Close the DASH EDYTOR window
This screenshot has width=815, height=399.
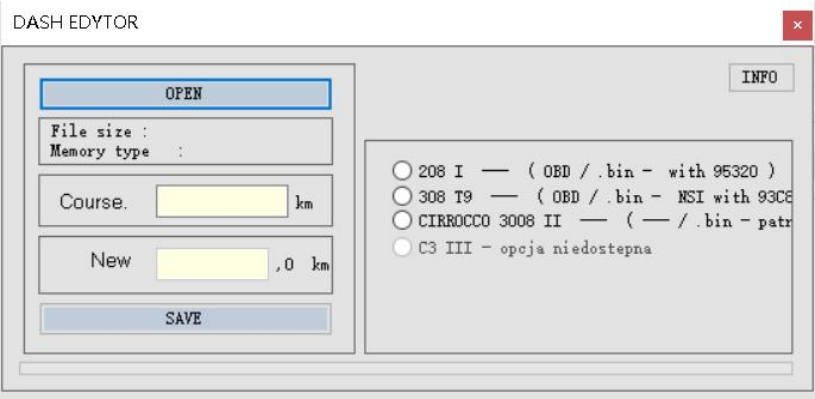point(797,25)
